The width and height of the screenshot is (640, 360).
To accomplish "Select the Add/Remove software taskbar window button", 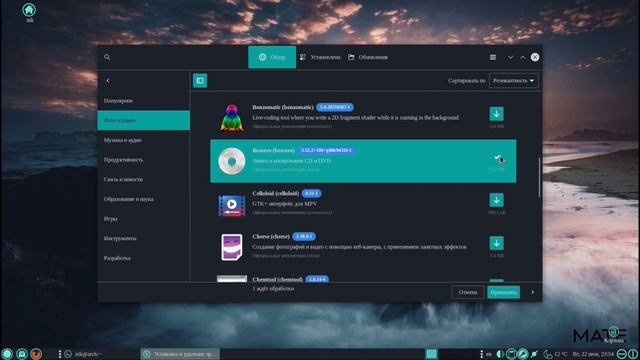I will (180, 354).
